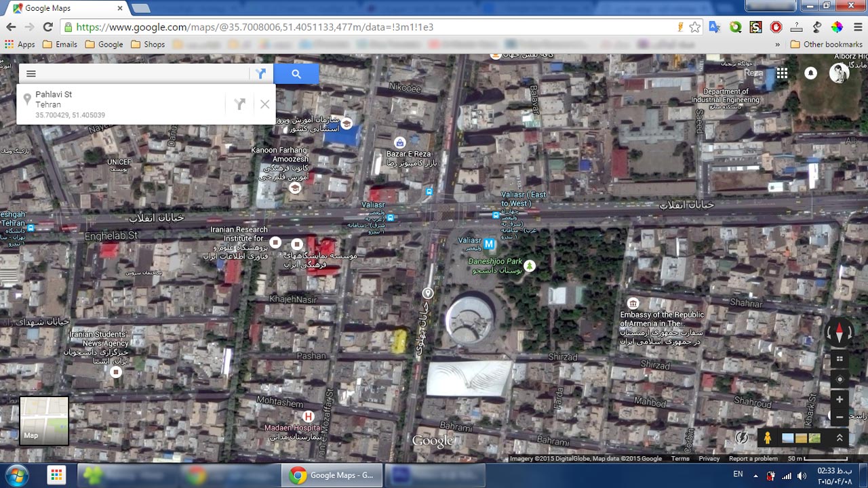Select the Daneshjoo Park green marker
The height and width of the screenshot is (488, 868).
[x=530, y=266]
